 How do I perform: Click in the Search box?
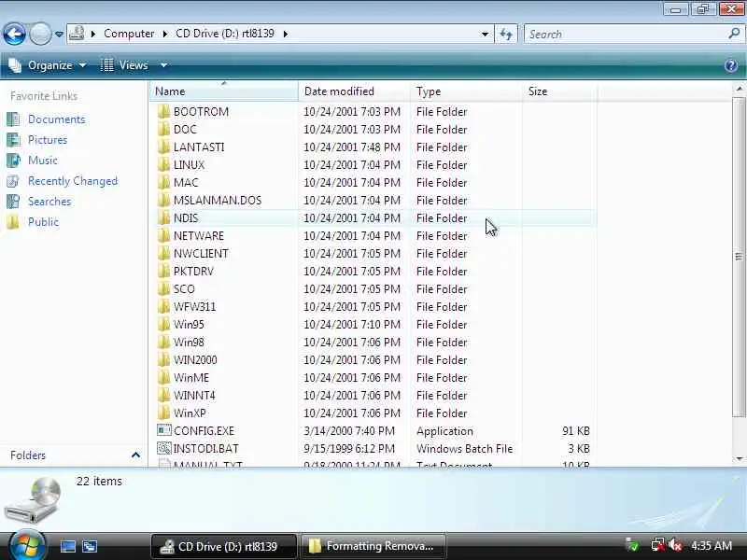pyautogui.click(x=627, y=35)
